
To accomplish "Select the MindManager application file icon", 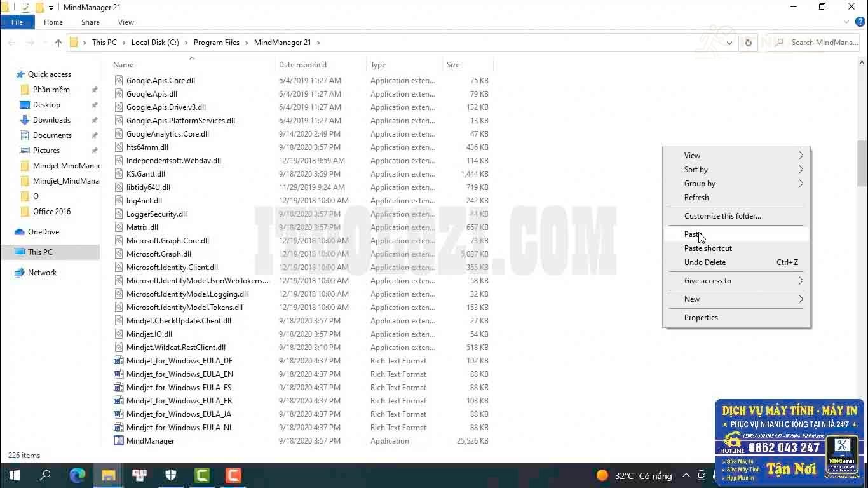I will [118, 441].
